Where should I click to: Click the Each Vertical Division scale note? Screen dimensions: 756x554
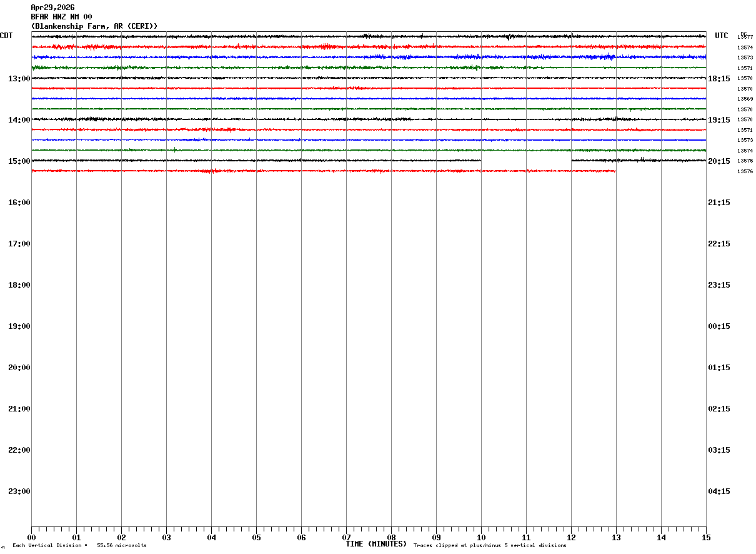click(79, 546)
